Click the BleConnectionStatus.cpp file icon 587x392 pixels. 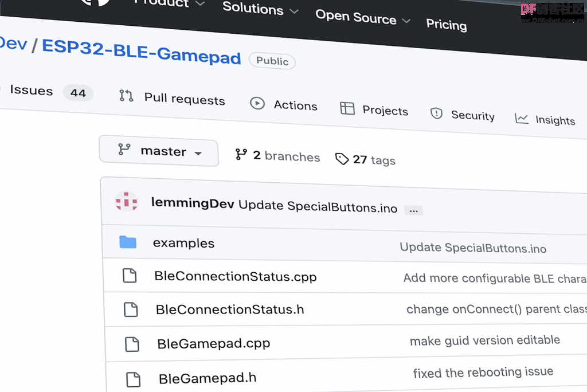pyautogui.click(x=130, y=276)
